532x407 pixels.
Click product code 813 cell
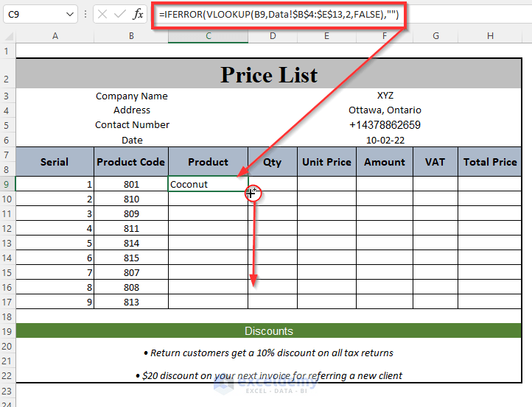coord(131,302)
